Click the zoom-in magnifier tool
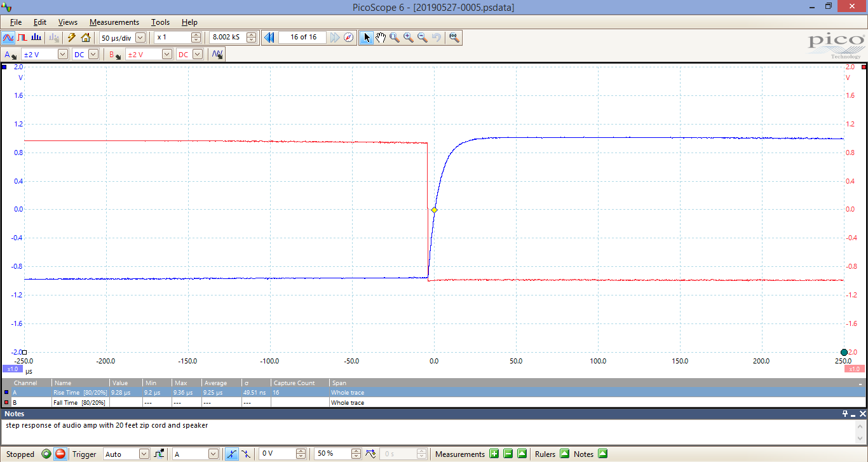 tap(409, 37)
